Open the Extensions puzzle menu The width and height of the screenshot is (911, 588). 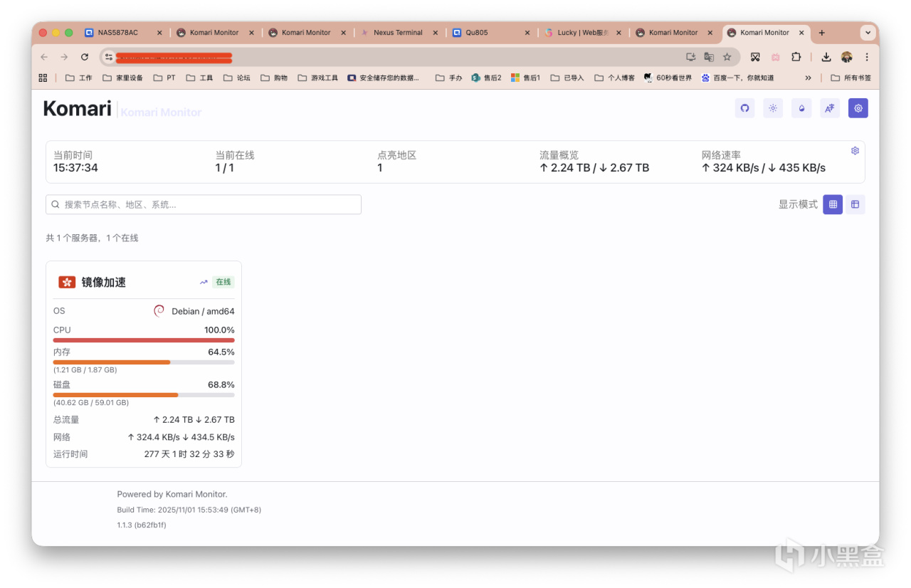point(796,57)
